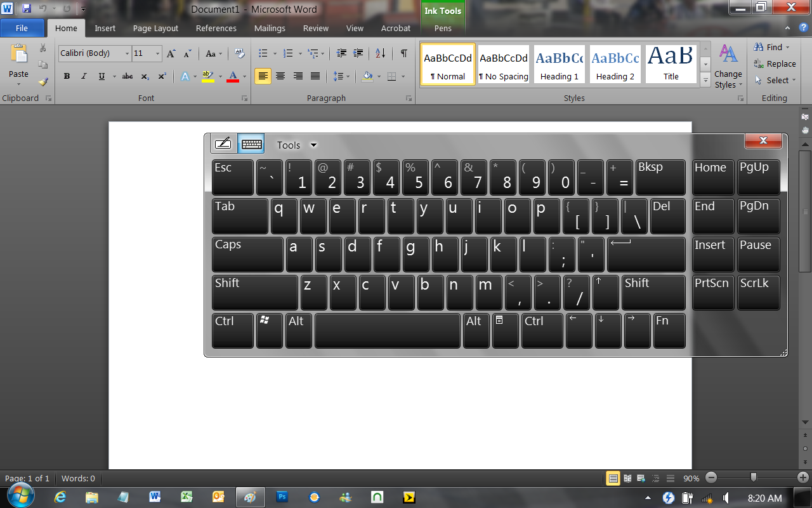The width and height of the screenshot is (812, 508).
Task: Click the Shrink Font icon
Action: [188, 53]
